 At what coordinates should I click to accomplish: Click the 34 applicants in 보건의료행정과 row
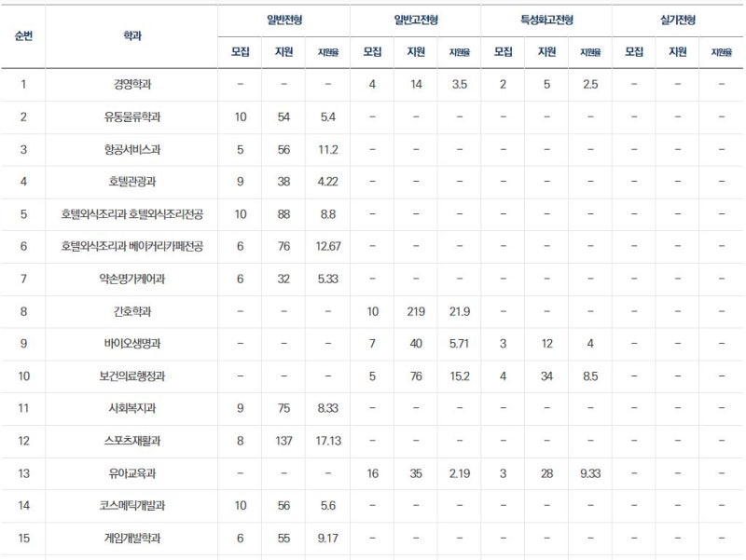pos(546,376)
